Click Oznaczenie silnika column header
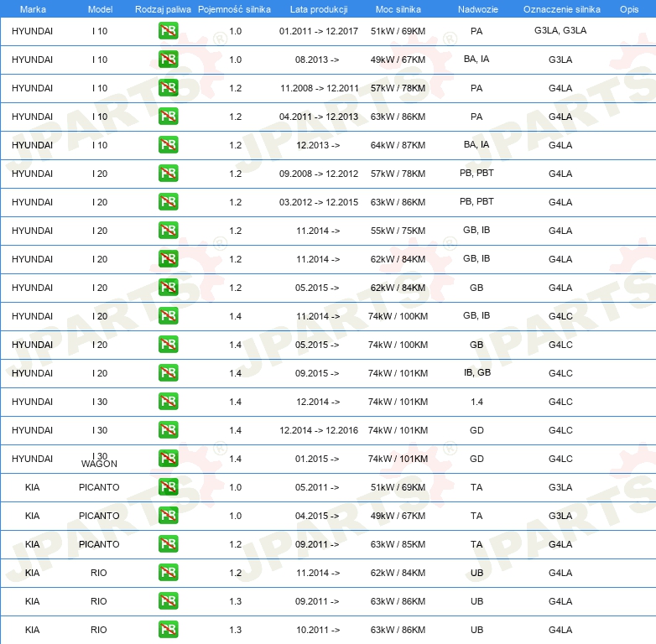Screen dimensions: 656x644 click(561, 9)
